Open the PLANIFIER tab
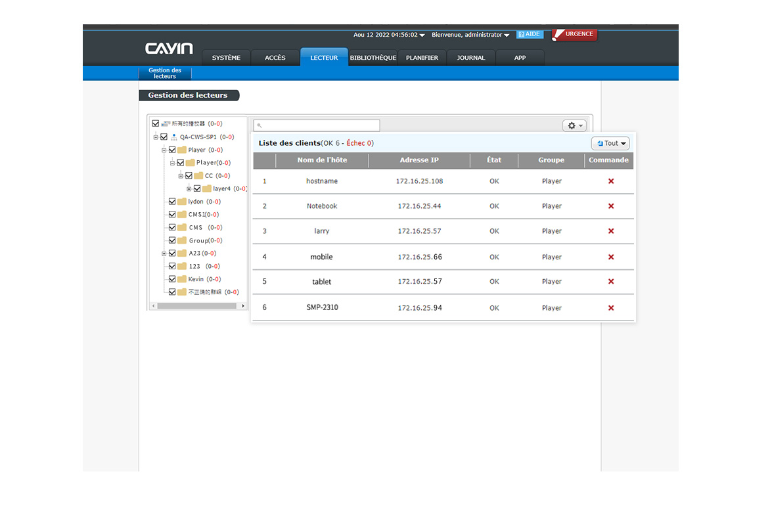770x532 pixels. tap(422, 58)
